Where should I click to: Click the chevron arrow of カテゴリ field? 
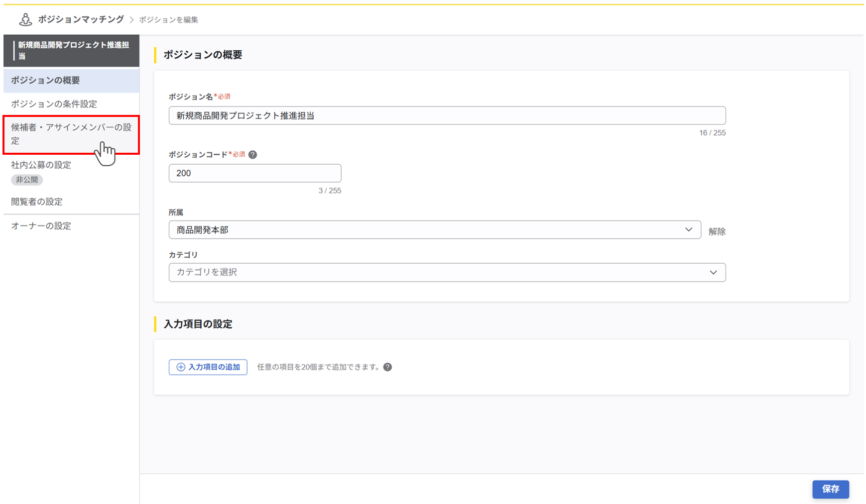pos(713,273)
